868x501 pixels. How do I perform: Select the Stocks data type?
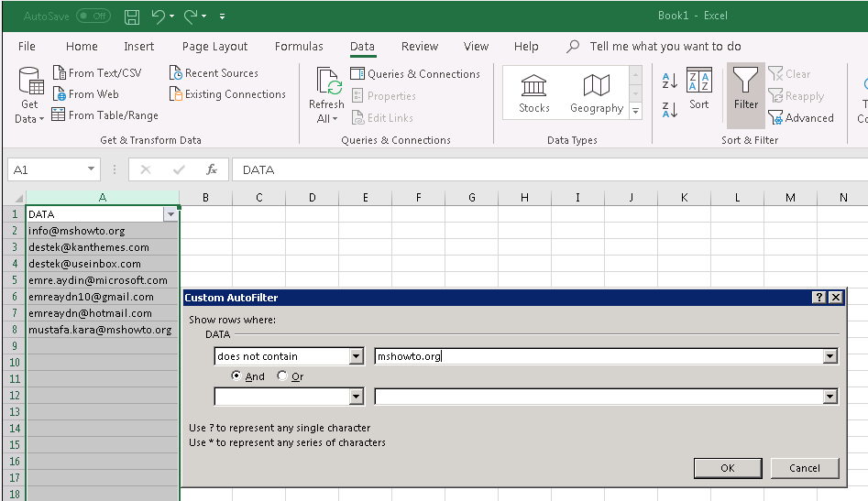533,93
